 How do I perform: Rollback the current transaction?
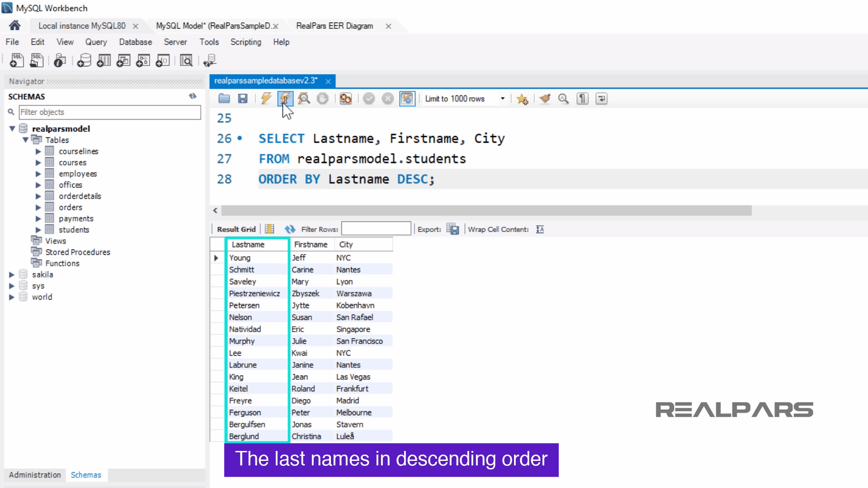[x=387, y=99]
